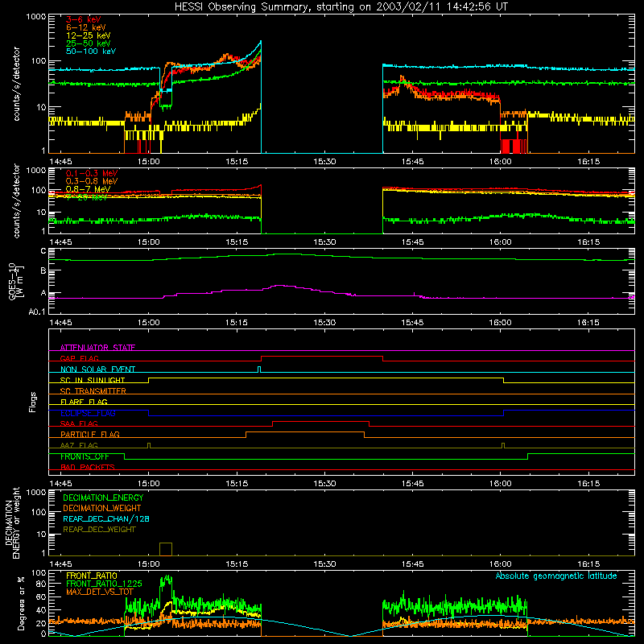This screenshot has height=644, width=644.
Task: Select the '50-100 keV' cyan legend label
Action: 90,52
